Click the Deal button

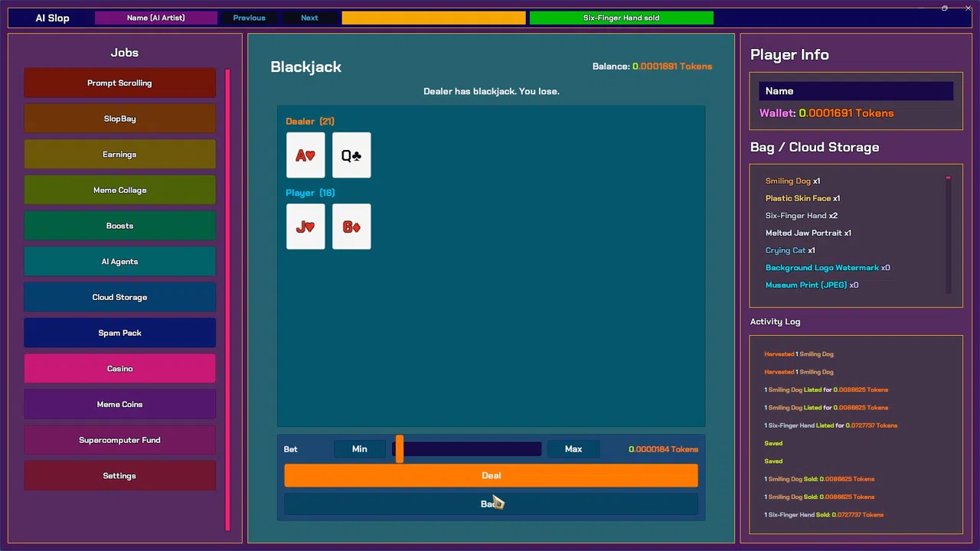tap(491, 475)
